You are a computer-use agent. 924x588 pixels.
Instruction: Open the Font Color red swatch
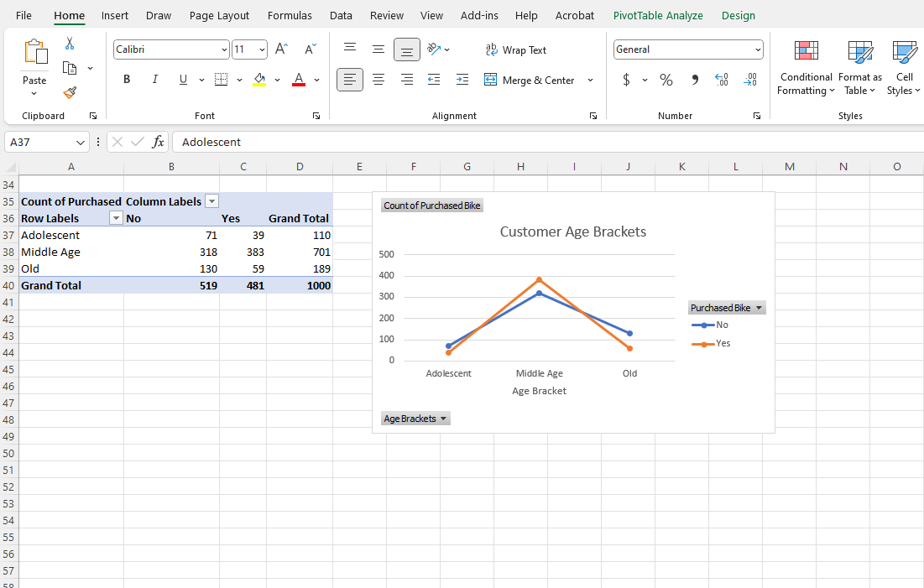(x=298, y=81)
